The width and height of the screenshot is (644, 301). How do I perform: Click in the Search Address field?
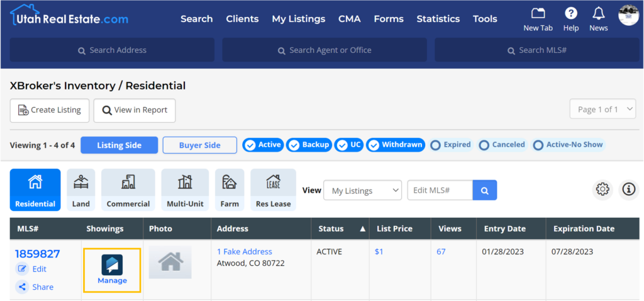[x=112, y=50]
